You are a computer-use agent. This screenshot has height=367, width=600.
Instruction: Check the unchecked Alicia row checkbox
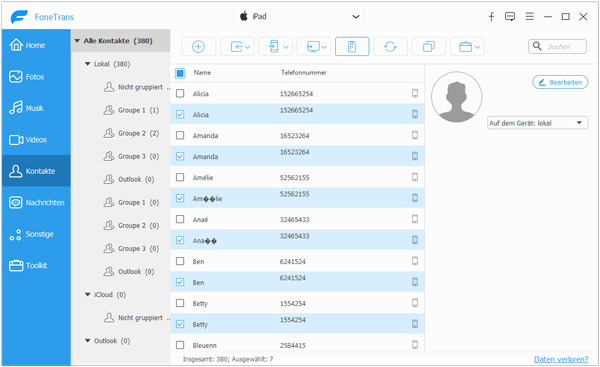pos(180,93)
